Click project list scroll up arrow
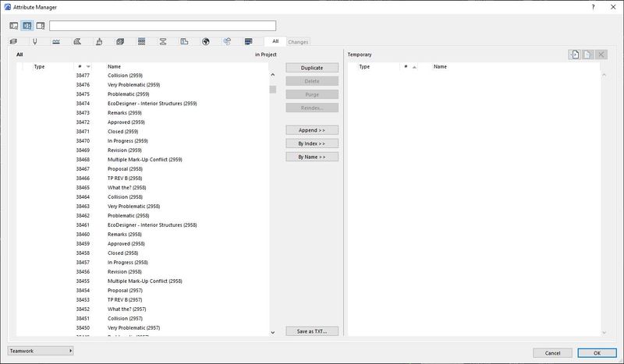Viewport: 624px width, 364px height. pyautogui.click(x=272, y=74)
